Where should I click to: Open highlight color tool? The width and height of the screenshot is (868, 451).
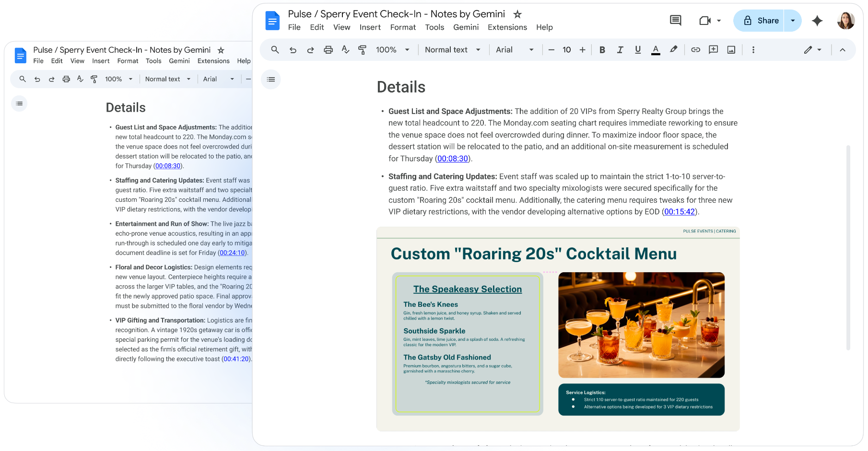674,50
